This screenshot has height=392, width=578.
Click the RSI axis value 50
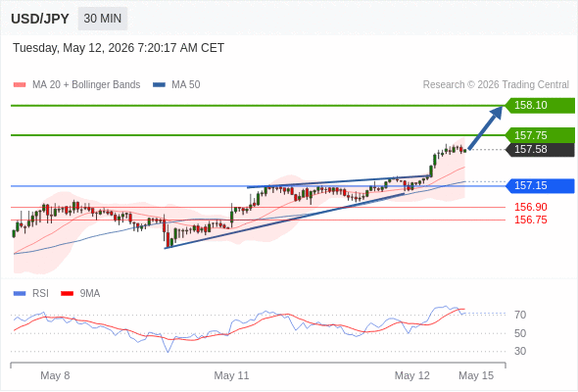tap(520, 333)
